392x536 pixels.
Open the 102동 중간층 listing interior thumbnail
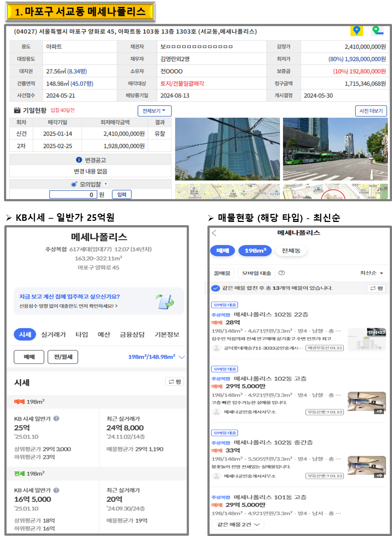coord(367,467)
